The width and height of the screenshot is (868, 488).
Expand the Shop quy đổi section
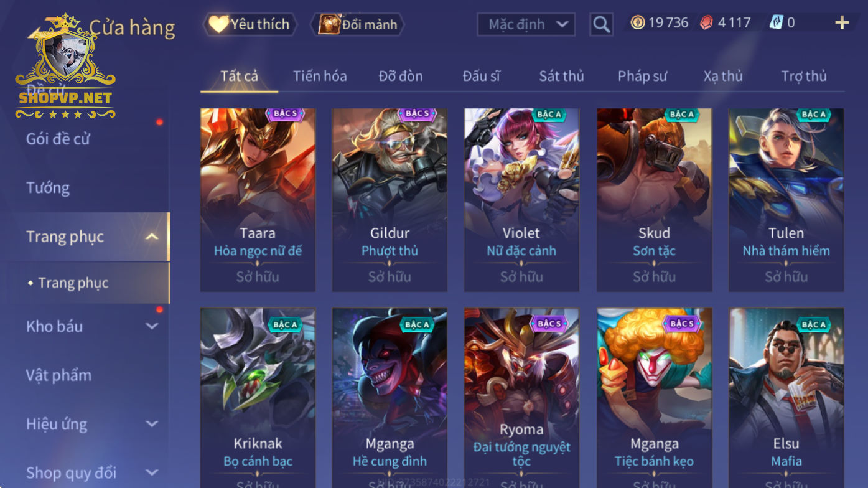tap(152, 473)
